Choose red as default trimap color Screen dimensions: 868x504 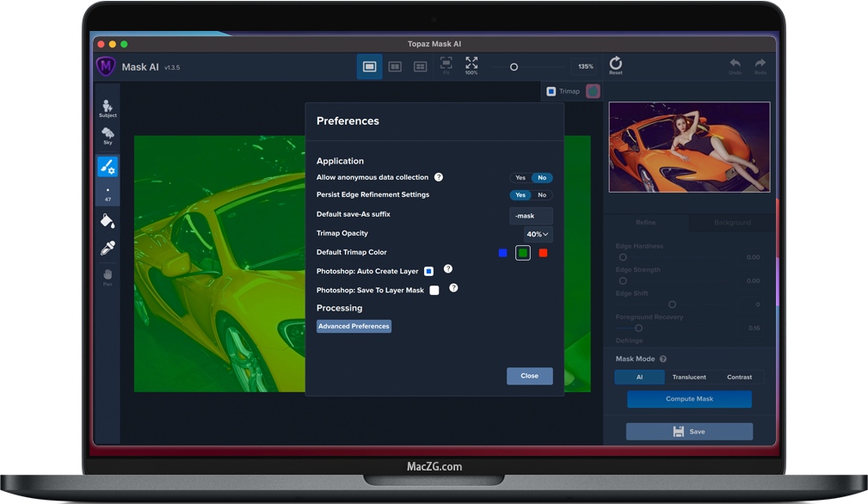click(543, 253)
